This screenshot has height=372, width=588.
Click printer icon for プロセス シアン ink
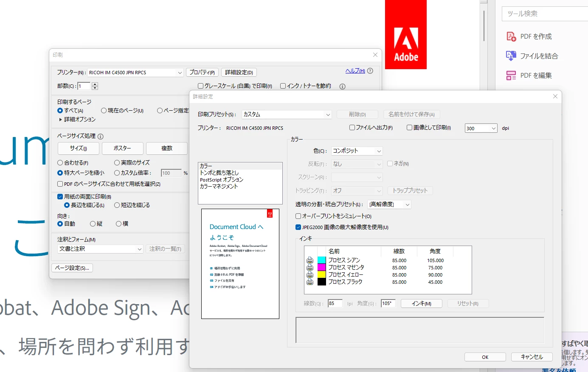coord(310,260)
